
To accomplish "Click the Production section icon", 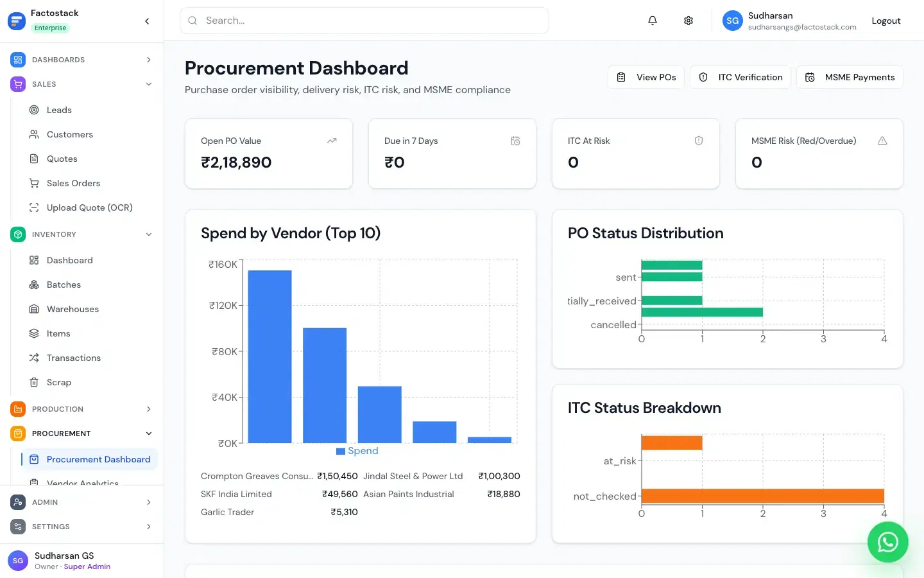I will pyautogui.click(x=18, y=409).
